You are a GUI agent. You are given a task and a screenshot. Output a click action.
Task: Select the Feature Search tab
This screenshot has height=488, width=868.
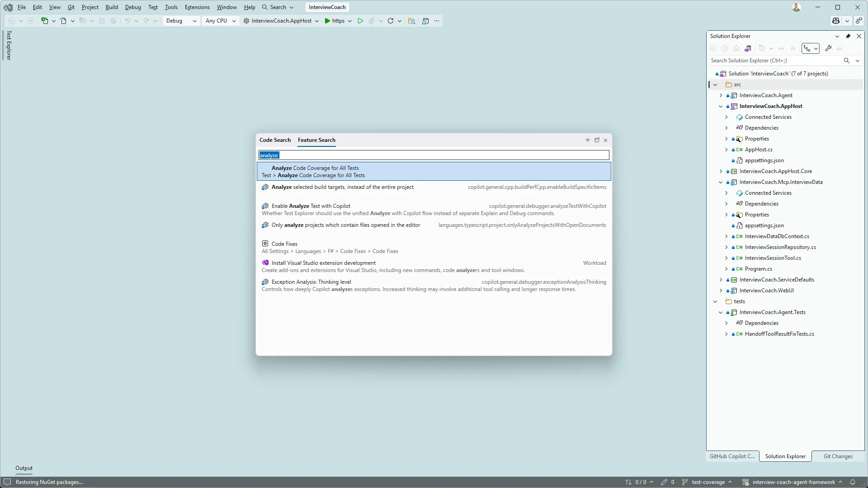(316, 140)
